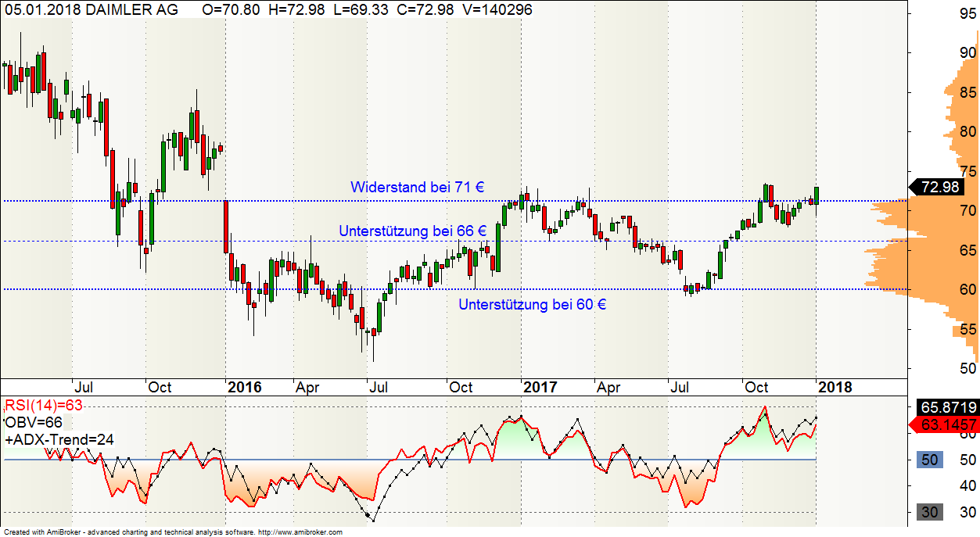Viewport: 980px width, 537px height.
Task: Select the RSI(14)=63 indicator label
Action: [44, 405]
